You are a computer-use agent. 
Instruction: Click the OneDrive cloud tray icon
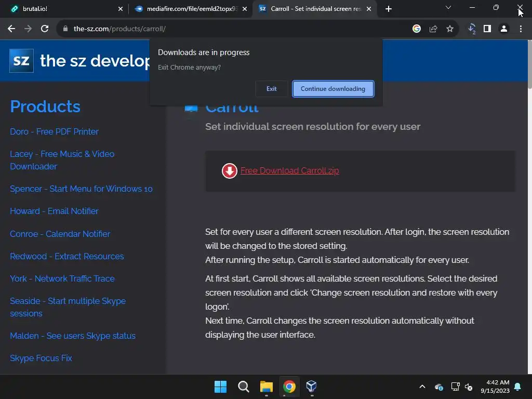coord(438,387)
